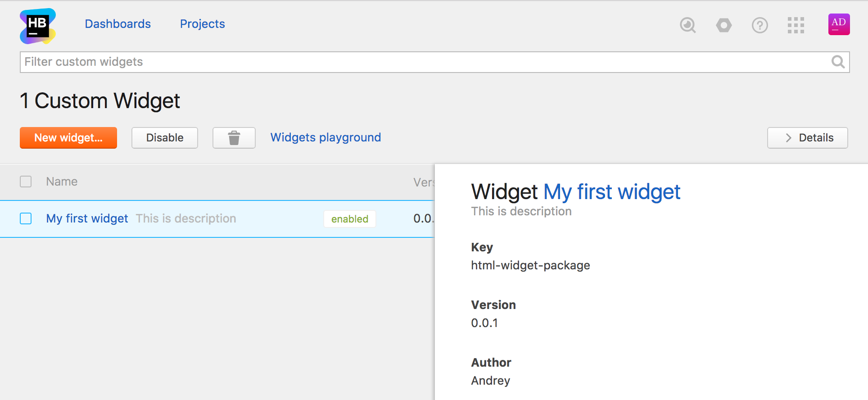Click the Hub HB logo
868x400 pixels.
pos(38,26)
